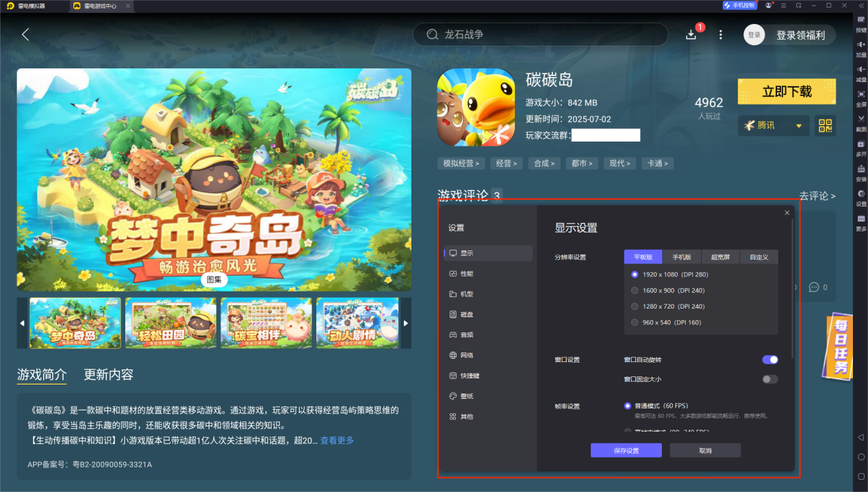This screenshot has width=868, height=492.
Task: Click the 登录 avatar circle
Action: [x=754, y=35]
